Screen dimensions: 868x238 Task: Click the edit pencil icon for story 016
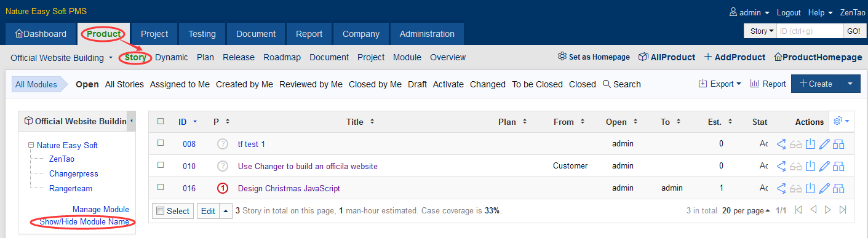[825, 188]
